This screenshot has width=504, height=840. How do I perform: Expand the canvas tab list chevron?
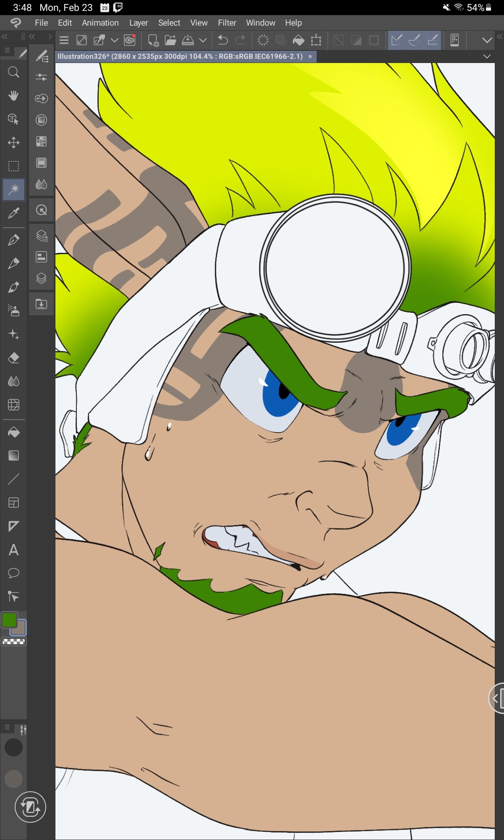click(487, 56)
